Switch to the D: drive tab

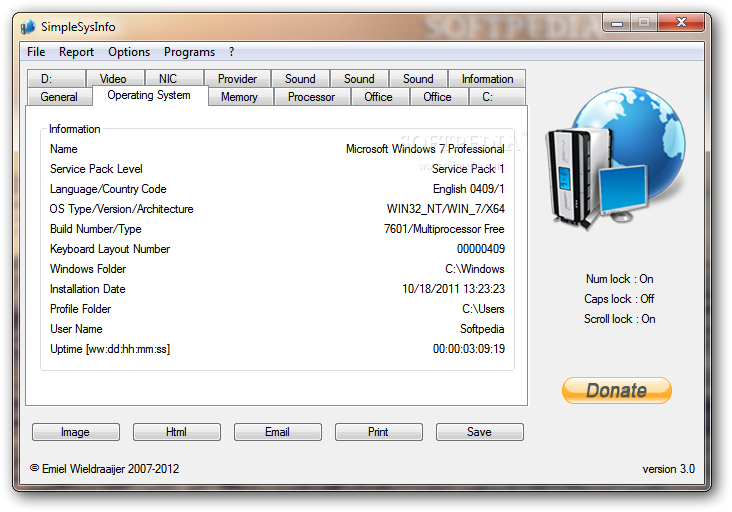pyautogui.click(x=56, y=78)
